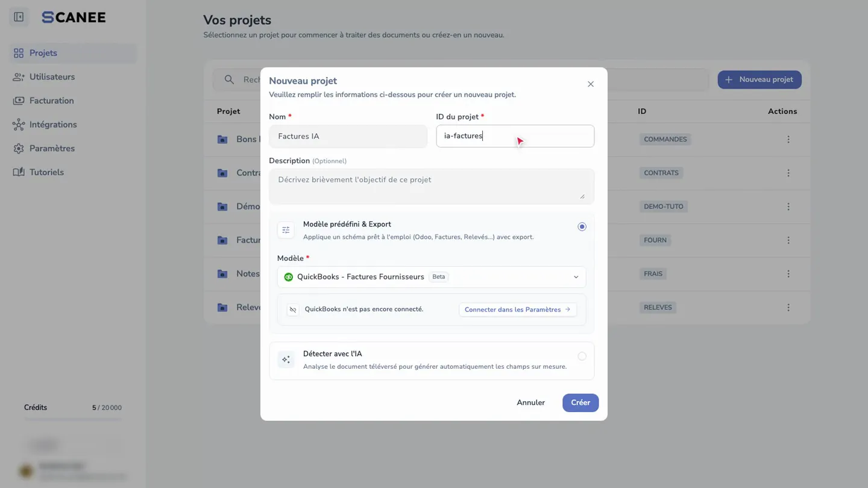Click the sparkle icon of Détecter avec l'IA
This screenshot has height=488, width=868.
click(x=286, y=360)
